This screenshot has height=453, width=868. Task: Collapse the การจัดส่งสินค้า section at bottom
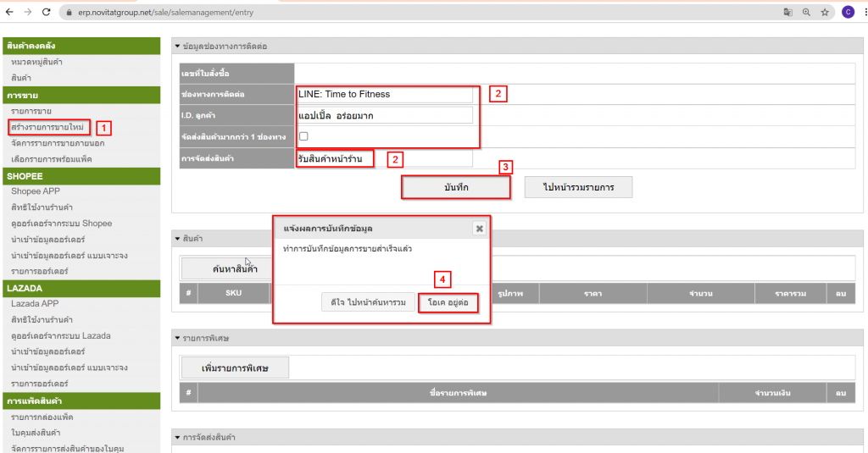point(177,438)
